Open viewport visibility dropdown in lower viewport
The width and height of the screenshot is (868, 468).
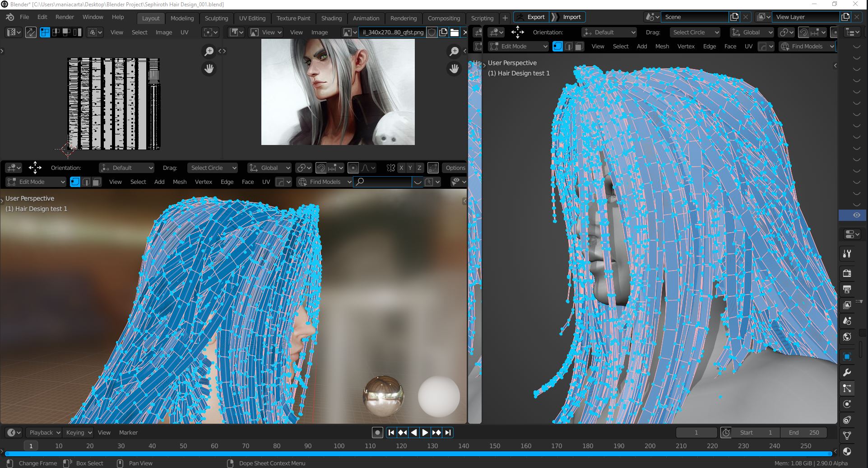point(459,182)
